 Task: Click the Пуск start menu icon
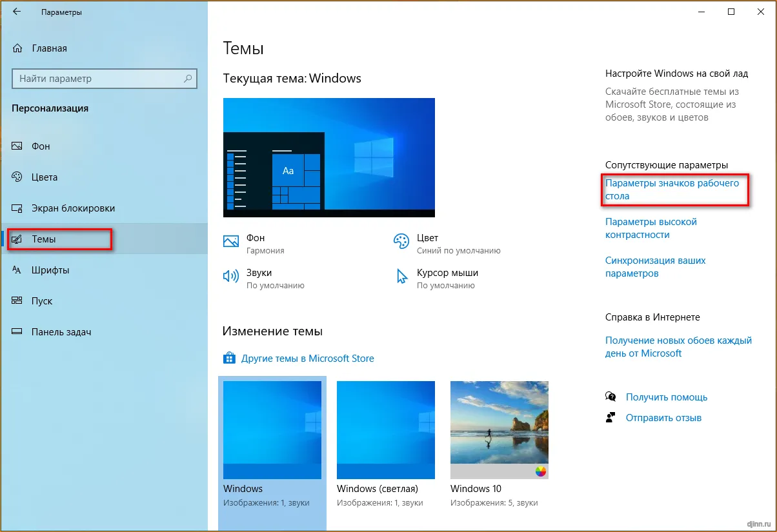pos(17,300)
